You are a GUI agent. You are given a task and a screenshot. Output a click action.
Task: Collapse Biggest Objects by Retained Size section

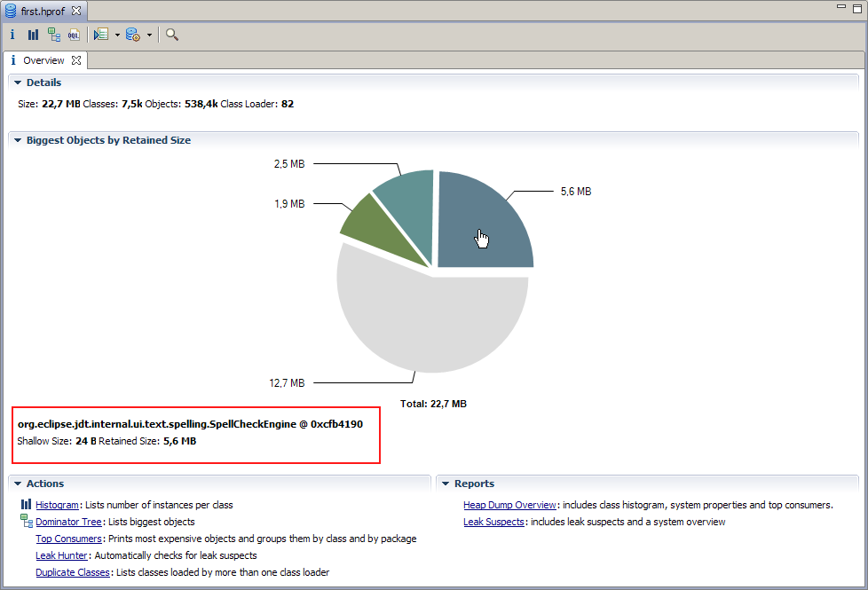(18, 140)
